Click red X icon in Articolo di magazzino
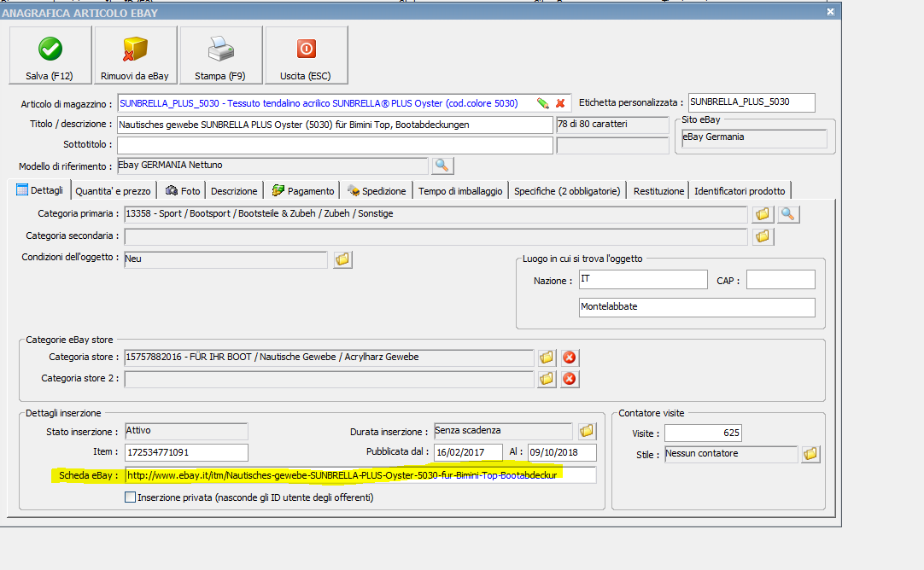The image size is (924, 570). tap(560, 103)
